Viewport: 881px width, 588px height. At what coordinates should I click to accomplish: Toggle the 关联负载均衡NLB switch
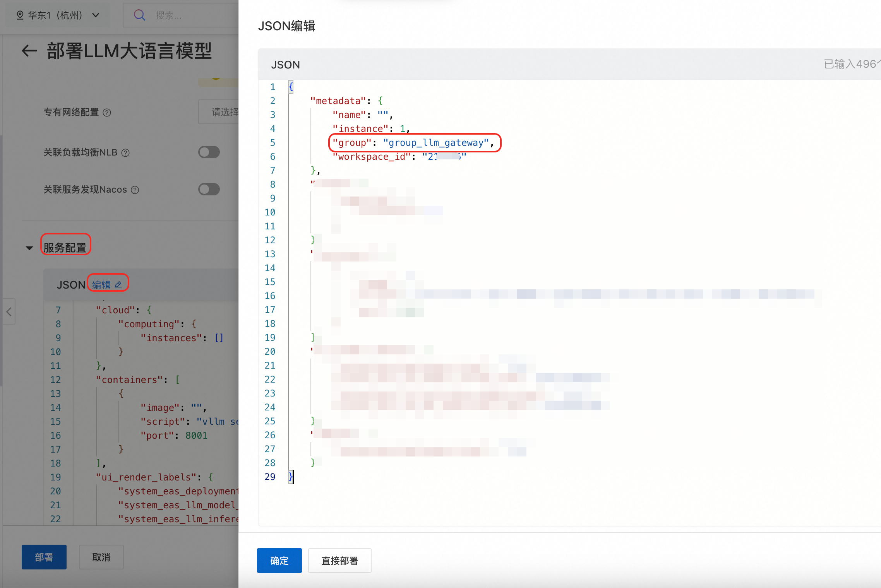[x=209, y=152]
